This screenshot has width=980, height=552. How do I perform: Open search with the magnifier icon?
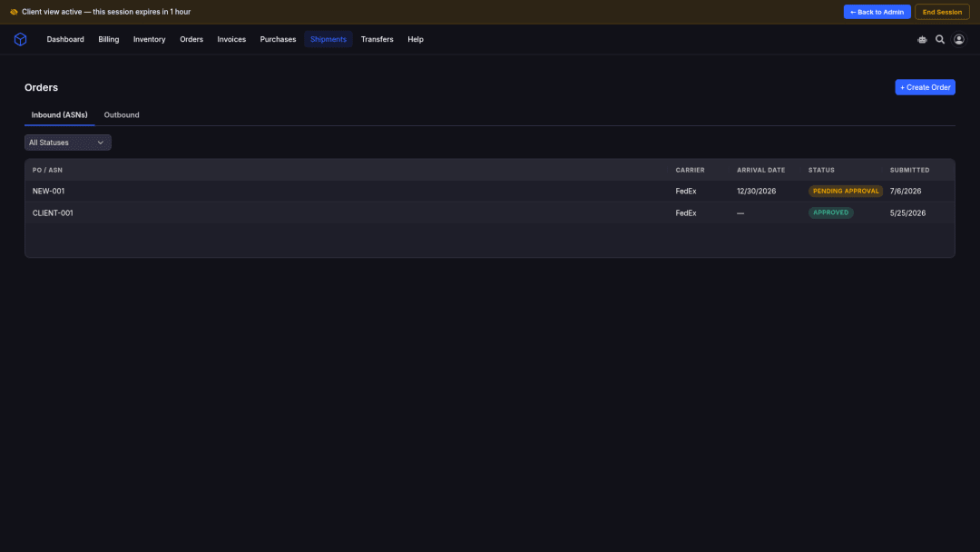coord(939,39)
